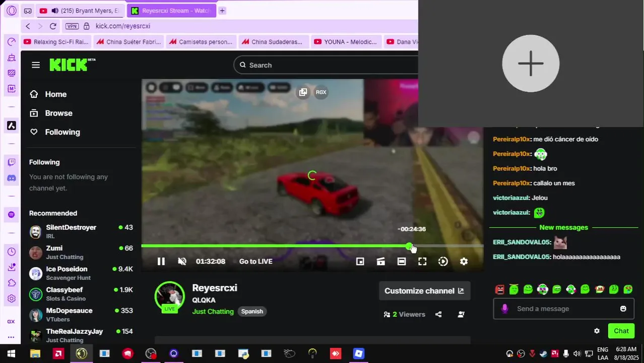
Task: Open the history clock in Opera sidebar
Action: pos(12,252)
